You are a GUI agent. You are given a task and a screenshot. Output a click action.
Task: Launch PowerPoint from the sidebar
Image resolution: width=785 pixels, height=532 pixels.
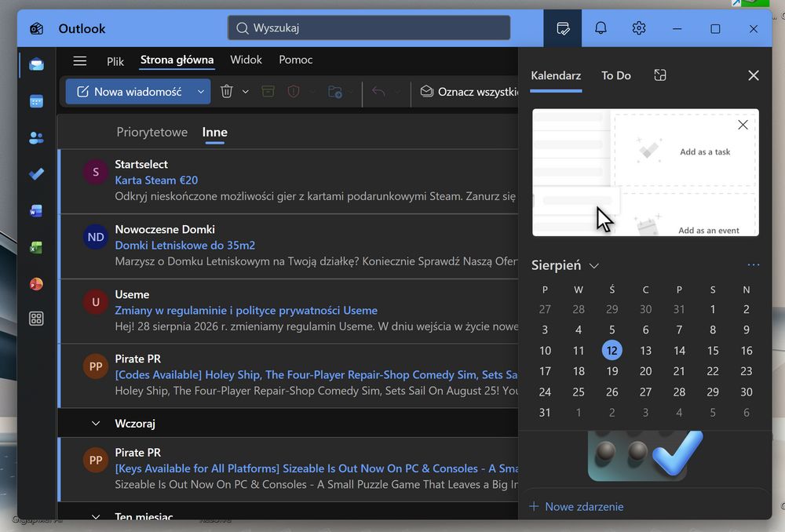36,284
